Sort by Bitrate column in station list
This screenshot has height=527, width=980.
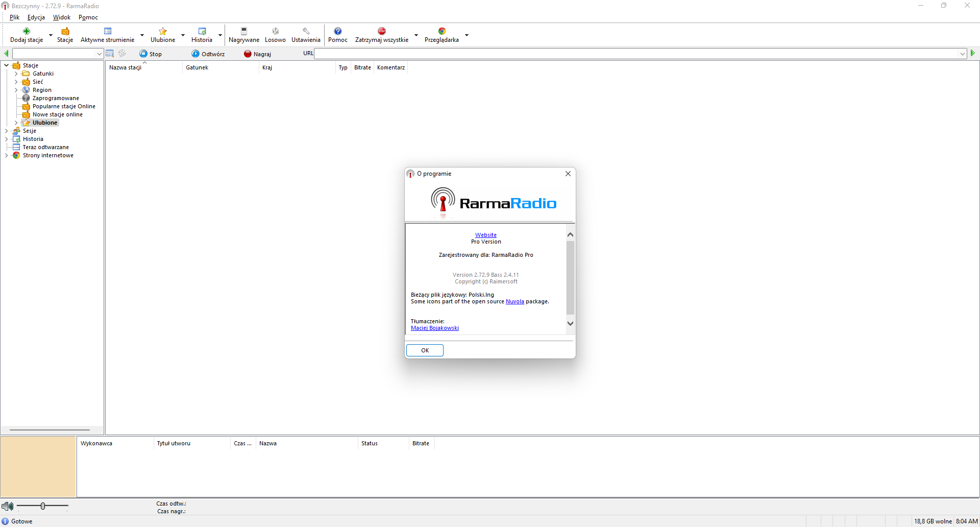click(x=362, y=67)
